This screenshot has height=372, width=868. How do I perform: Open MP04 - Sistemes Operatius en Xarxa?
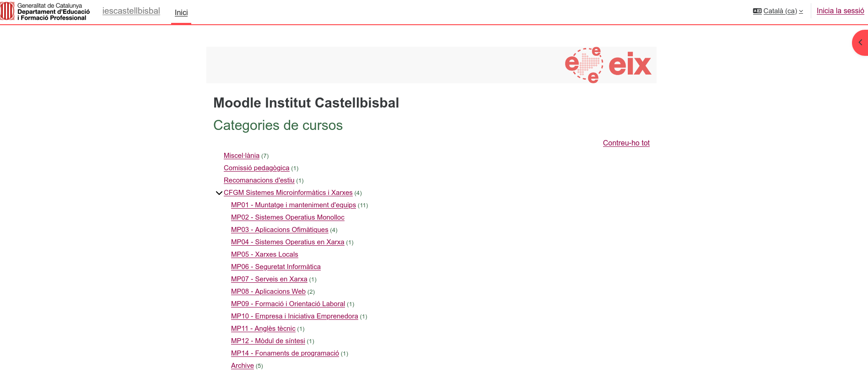288,242
